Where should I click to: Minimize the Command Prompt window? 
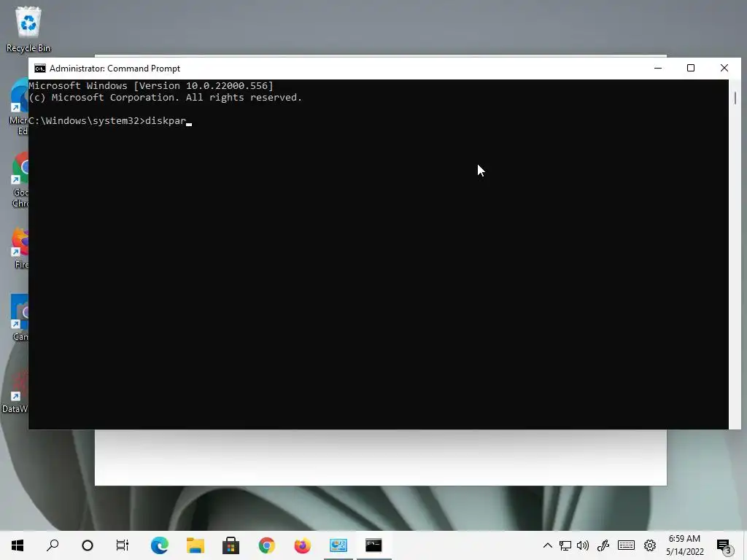click(658, 68)
